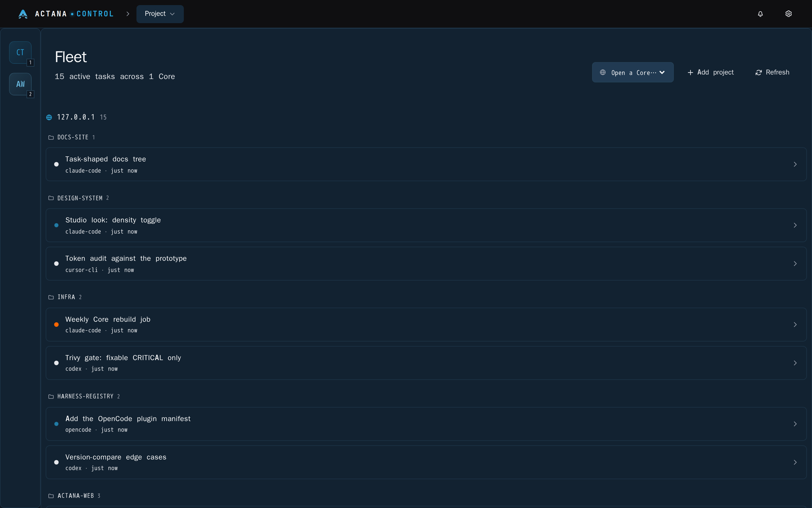Viewport: 812px width, 508px height.
Task: Click the status dot on Trivy gate task
Action: coord(56,363)
